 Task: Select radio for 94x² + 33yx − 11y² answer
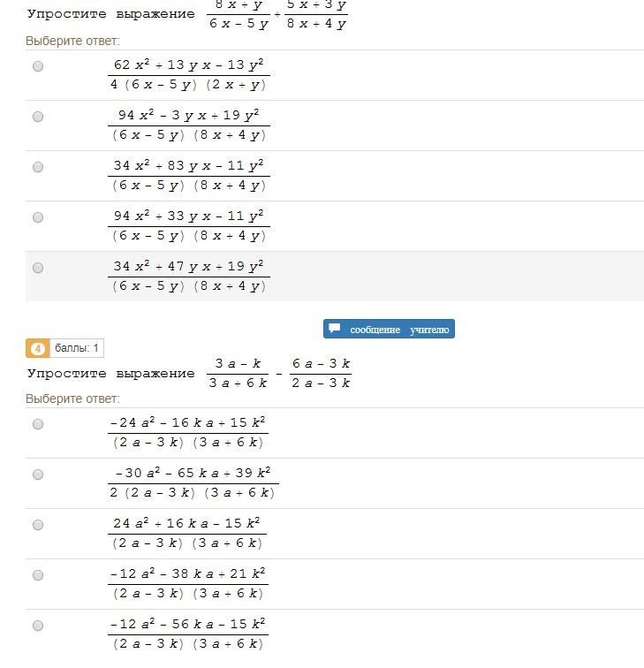pyautogui.click(x=38, y=217)
